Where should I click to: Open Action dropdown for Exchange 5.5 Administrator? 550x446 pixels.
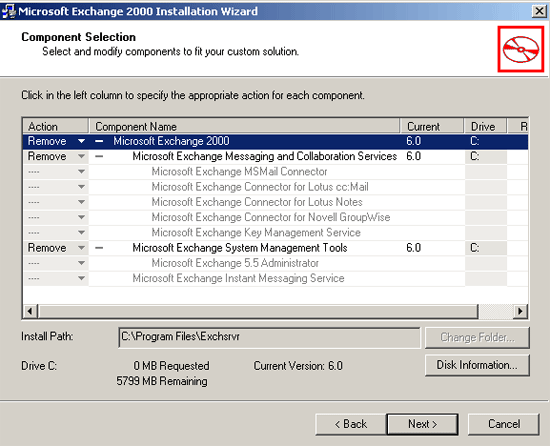[81, 263]
